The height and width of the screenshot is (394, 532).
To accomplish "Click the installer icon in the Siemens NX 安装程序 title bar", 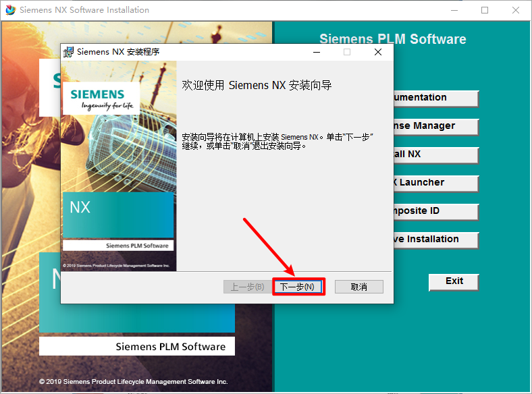I will (68, 52).
